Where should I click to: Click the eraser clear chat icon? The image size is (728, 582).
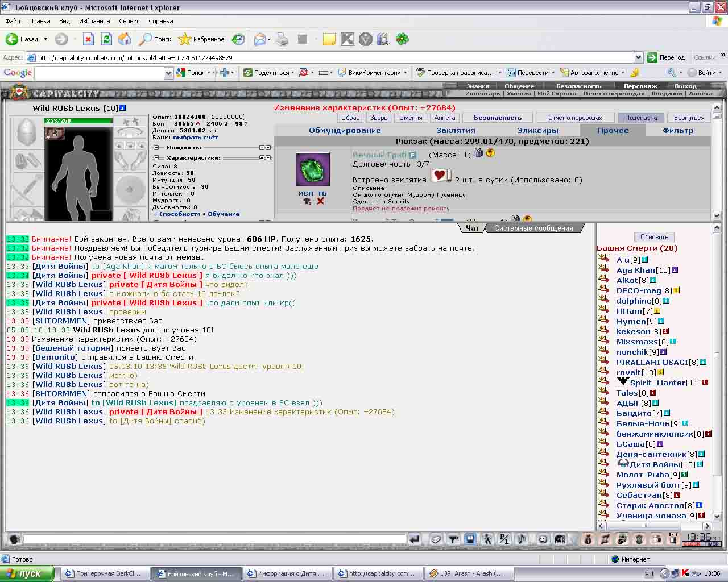coord(437,539)
